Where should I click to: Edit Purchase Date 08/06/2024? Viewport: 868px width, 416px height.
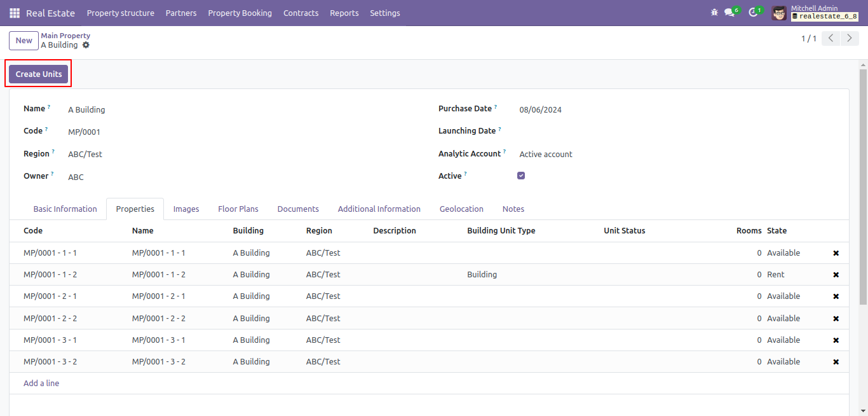pyautogui.click(x=678, y=109)
